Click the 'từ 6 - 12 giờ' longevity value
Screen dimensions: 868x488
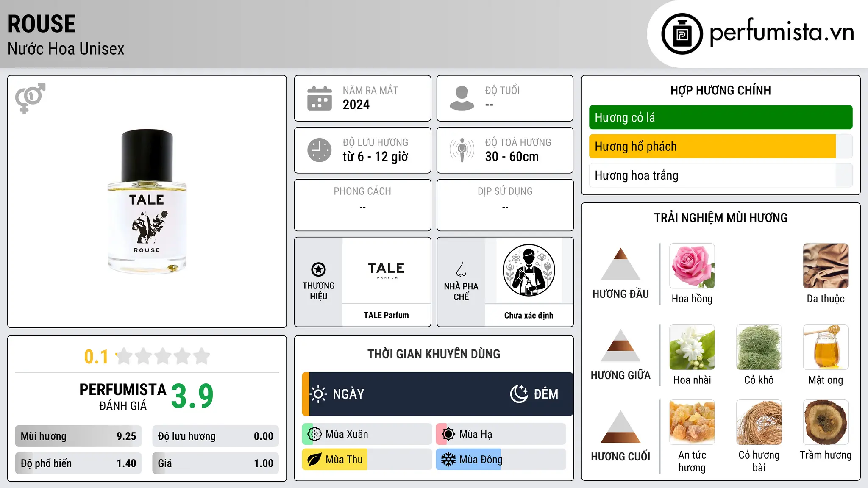click(376, 157)
